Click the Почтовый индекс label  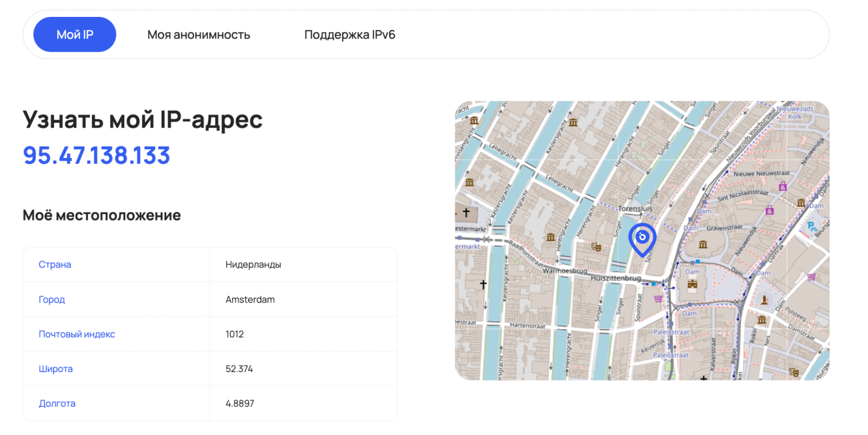point(77,334)
